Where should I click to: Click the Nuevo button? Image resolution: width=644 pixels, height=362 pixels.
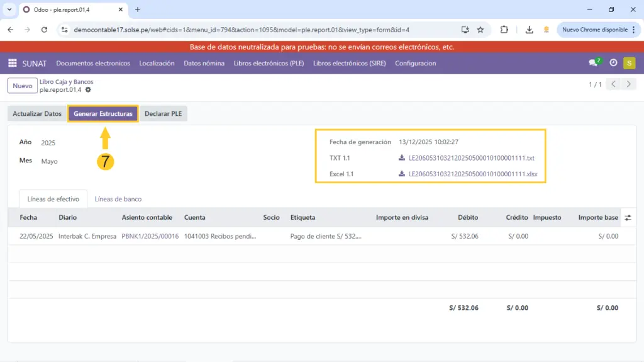click(x=22, y=86)
